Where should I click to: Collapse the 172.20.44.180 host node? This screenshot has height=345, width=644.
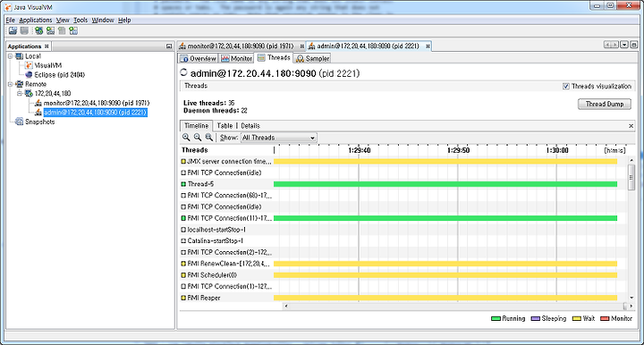click(20, 94)
